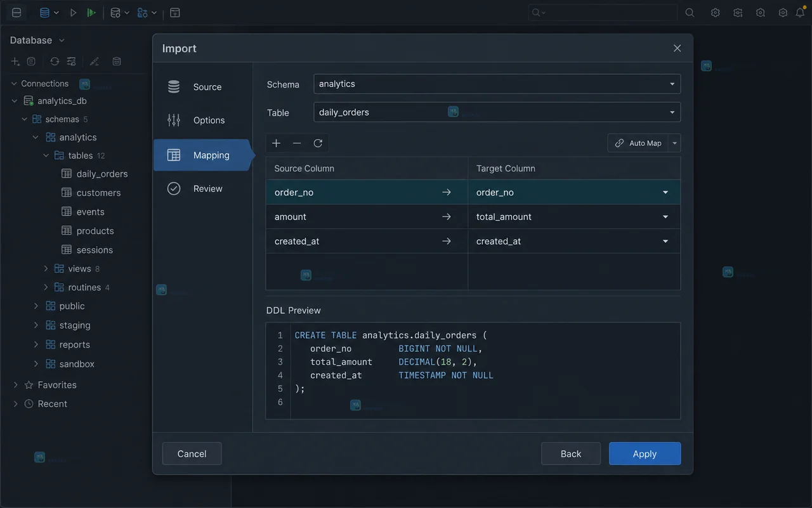Select the reports schema in tree
Viewport: 812px width, 508px height.
(x=75, y=344)
